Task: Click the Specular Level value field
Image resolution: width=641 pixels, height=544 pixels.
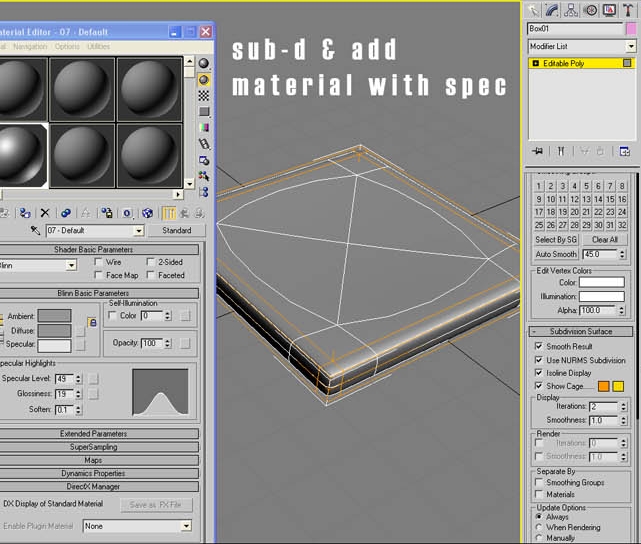Action: click(x=65, y=378)
